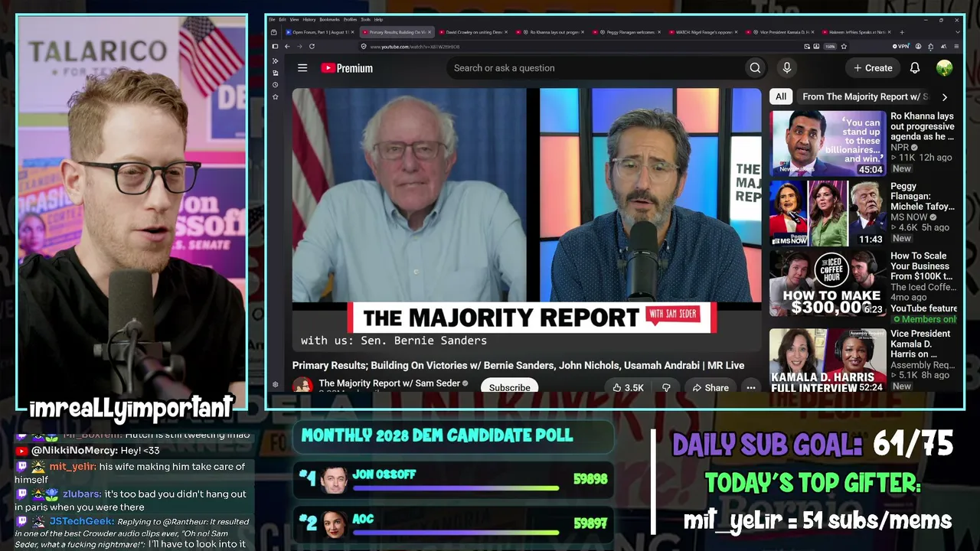Subscribe to The Majority Report channel

point(509,388)
